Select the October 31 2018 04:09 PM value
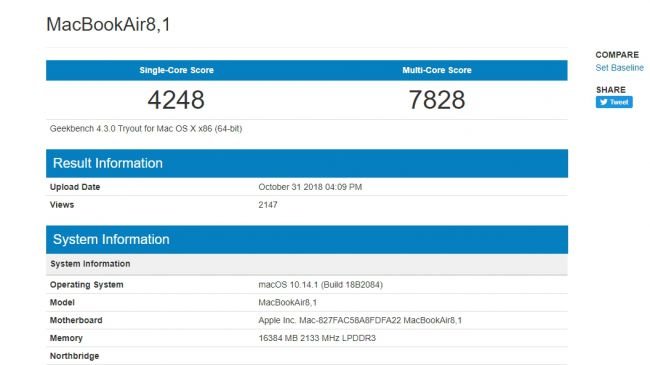 click(x=310, y=187)
